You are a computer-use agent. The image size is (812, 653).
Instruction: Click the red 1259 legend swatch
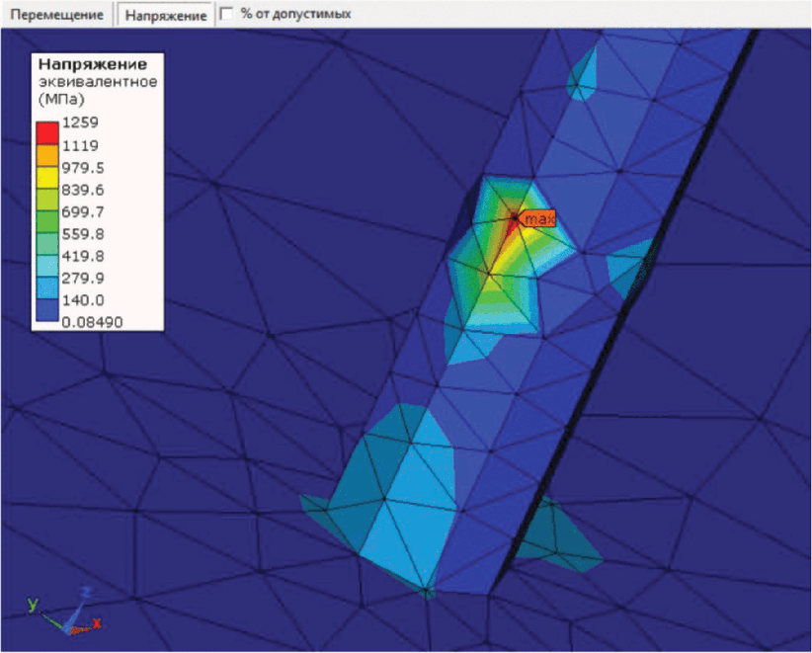point(47,133)
